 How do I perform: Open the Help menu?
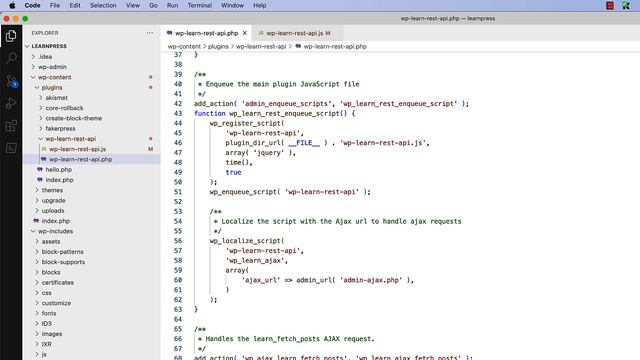tap(260, 5)
